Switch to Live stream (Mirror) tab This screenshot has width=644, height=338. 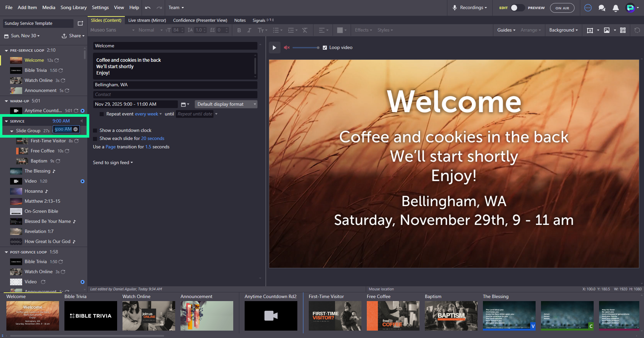[147, 20]
